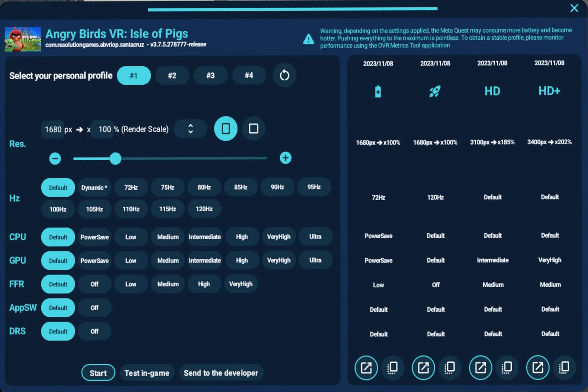588x392 pixels.
Task: Open the rocket performance profile
Action: (435, 91)
